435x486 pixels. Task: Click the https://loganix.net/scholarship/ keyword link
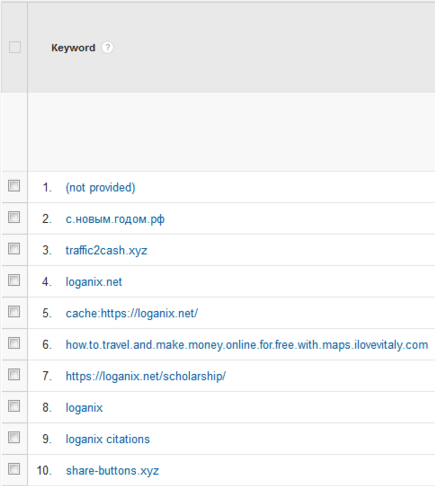146,376
